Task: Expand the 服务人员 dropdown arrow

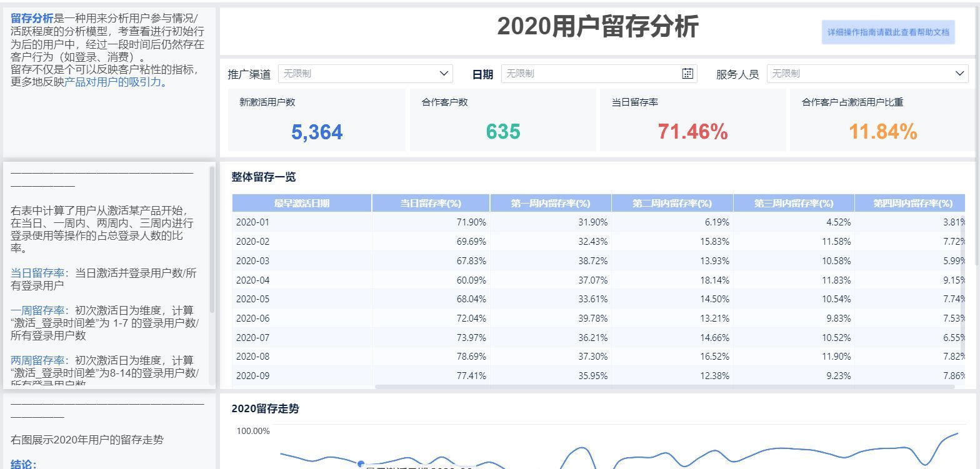Action: pos(960,74)
